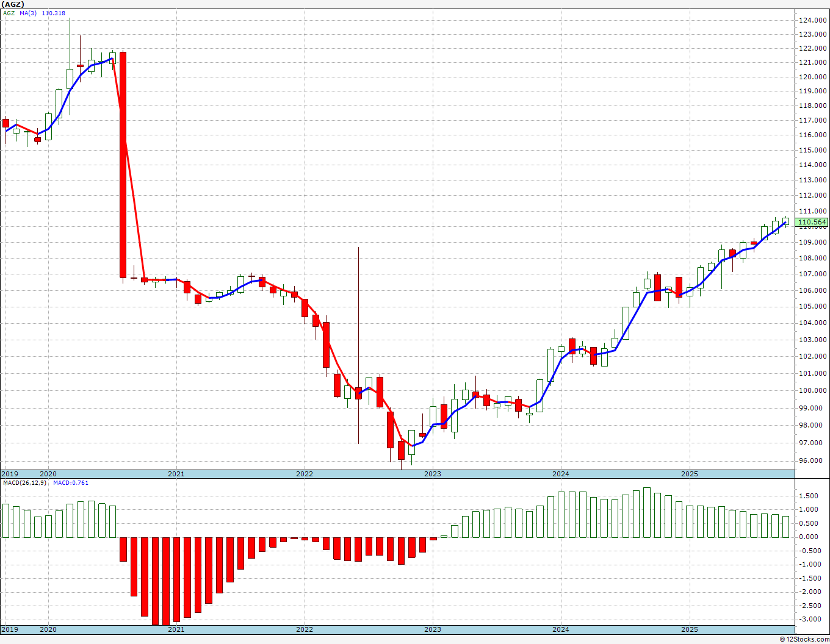
Task: Click the 100.000 price axis label
Action: (813, 391)
